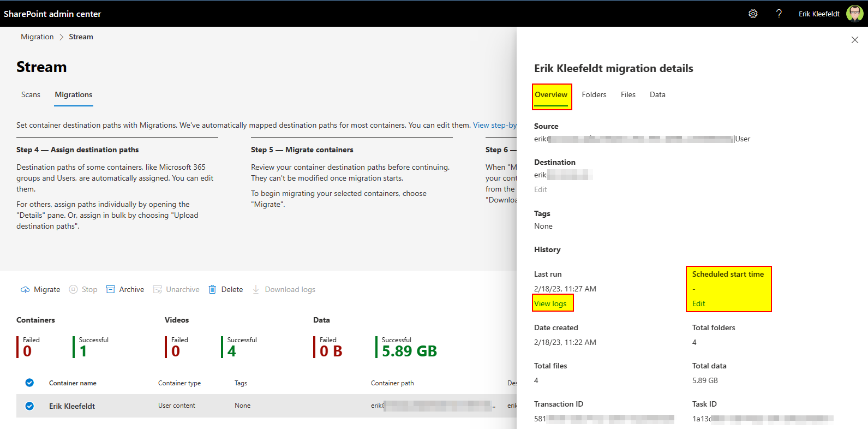Sort by Container name column header

tap(73, 383)
